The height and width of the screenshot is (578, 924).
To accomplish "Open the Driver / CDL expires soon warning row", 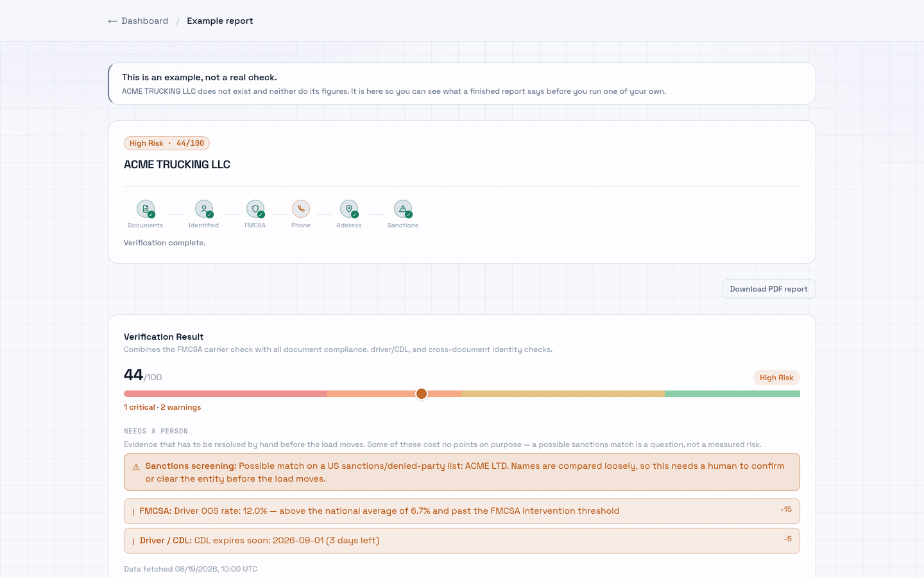I will coord(462,541).
